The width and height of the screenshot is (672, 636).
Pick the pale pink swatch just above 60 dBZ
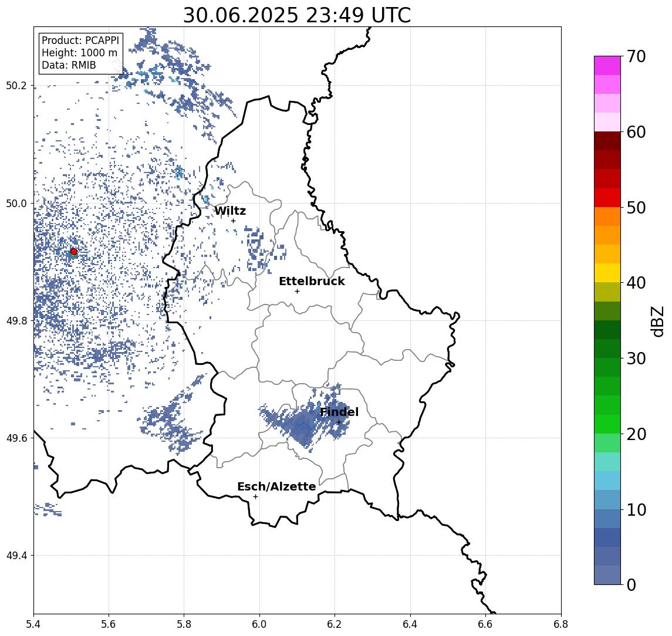(x=607, y=122)
